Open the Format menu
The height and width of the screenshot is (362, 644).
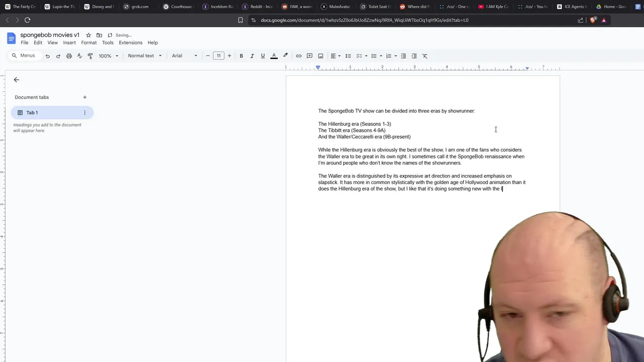(x=89, y=43)
